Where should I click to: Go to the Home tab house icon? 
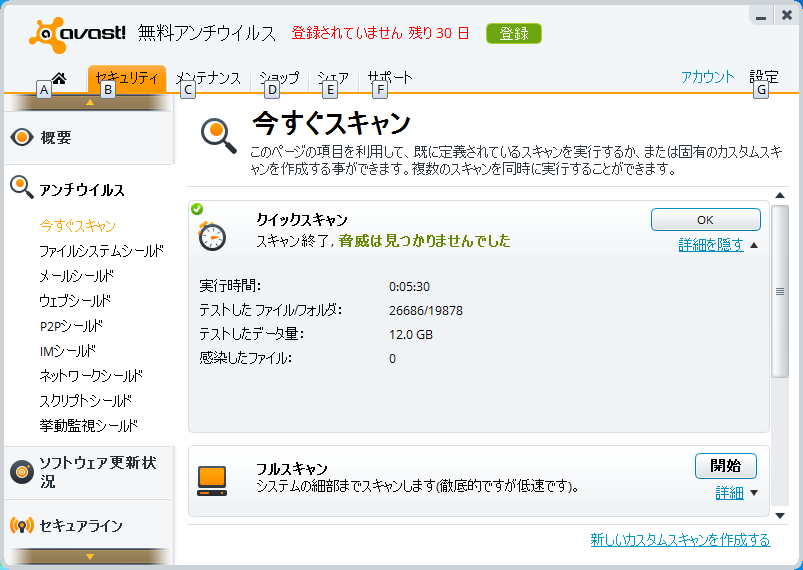[x=59, y=78]
